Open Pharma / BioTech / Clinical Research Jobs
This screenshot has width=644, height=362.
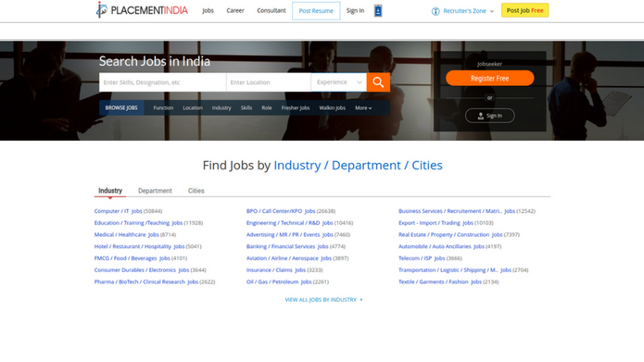pyautogui.click(x=145, y=282)
